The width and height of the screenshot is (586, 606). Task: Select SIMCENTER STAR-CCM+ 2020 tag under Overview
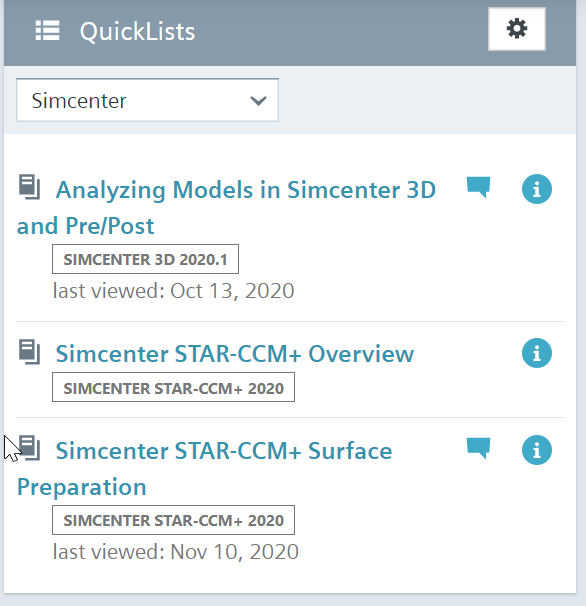(173, 387)
